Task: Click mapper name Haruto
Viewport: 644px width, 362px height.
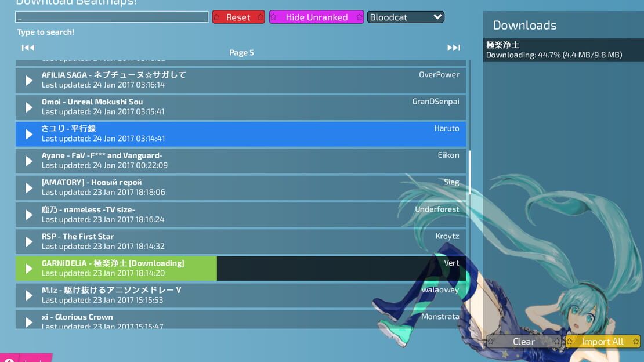Action: [x=447, y=128]
